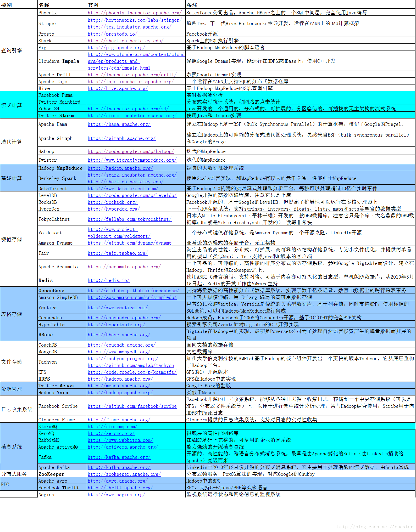Screen dimensions: 416x532
Task: Open the spark.incubator.apache.org link
Action: (x=132, y=175)
